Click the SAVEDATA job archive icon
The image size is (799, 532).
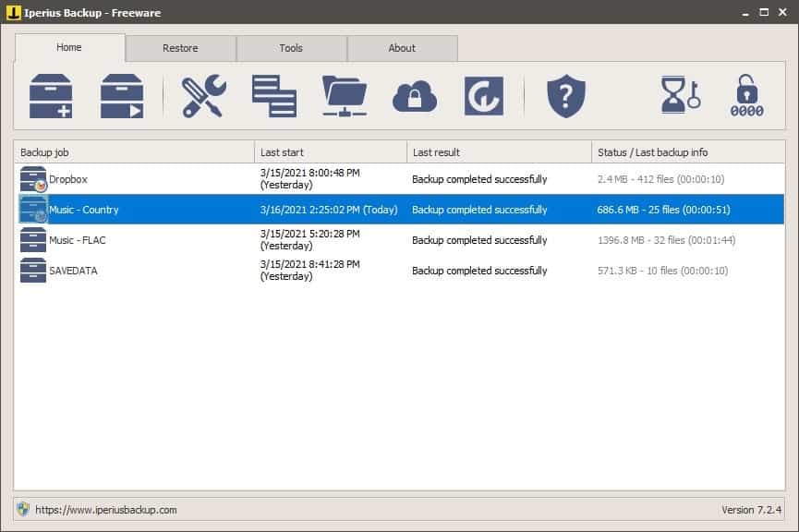click(x=33, y=271)
